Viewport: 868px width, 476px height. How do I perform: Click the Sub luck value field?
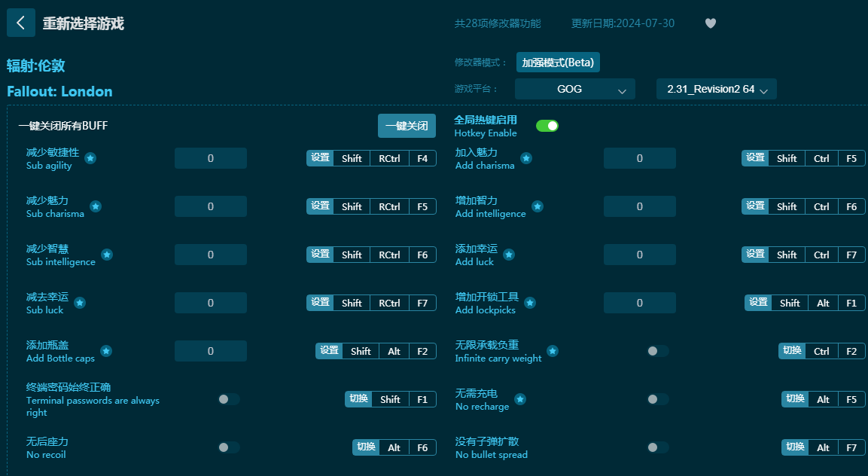211,303
